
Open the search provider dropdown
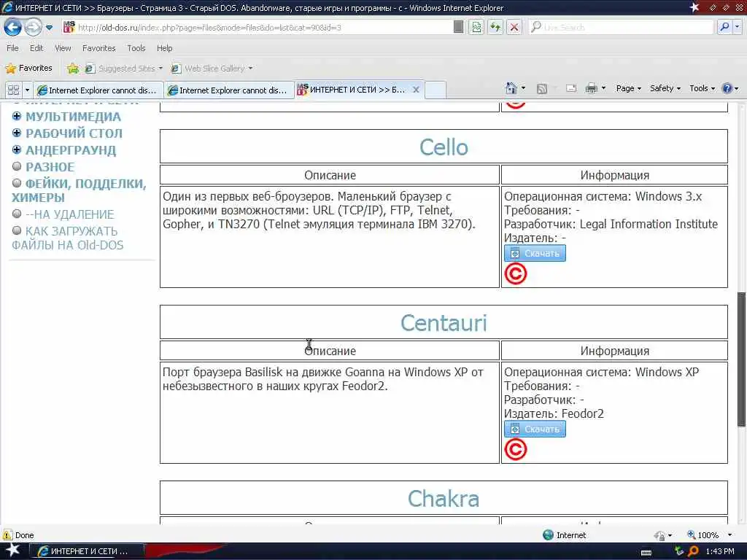(738, 27)
